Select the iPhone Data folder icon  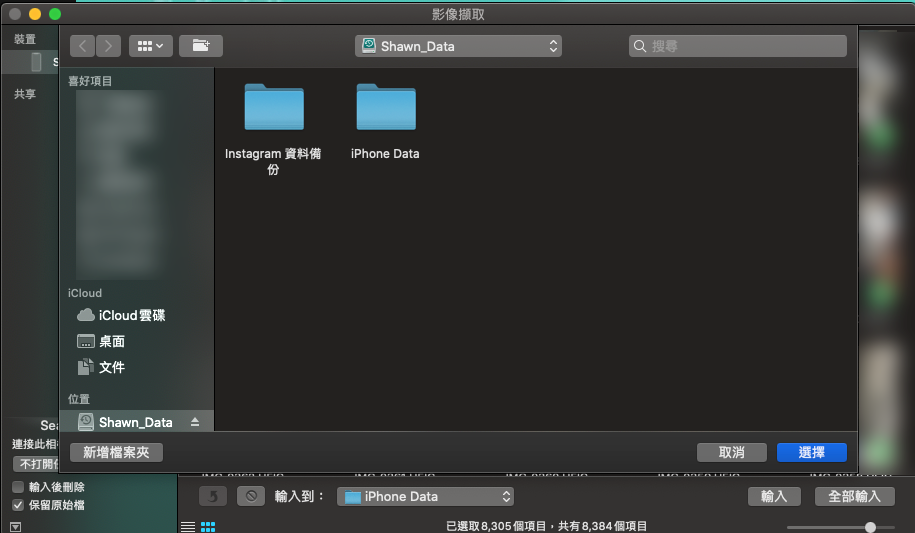pos(386,107)
